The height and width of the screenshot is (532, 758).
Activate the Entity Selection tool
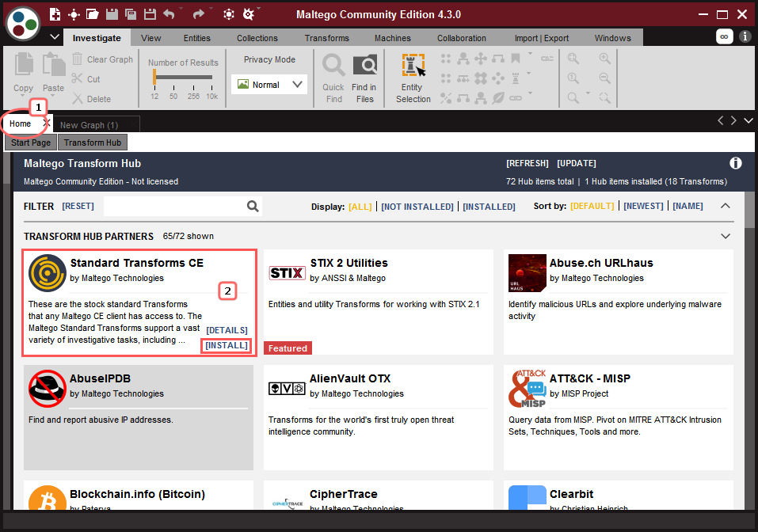click(413, 78)
